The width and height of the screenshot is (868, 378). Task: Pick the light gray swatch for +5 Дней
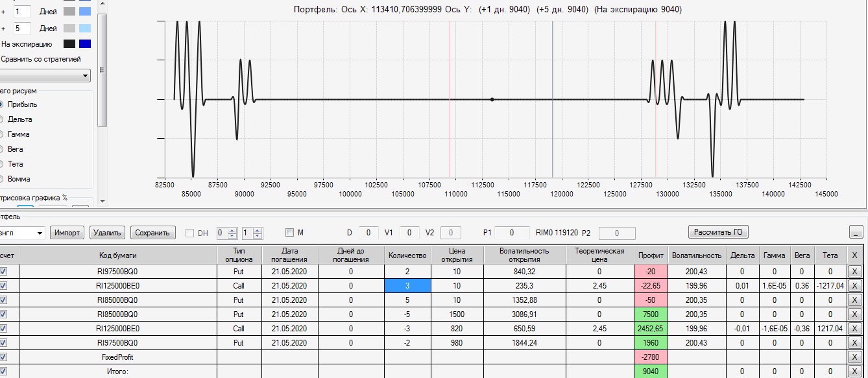(69, 29)
